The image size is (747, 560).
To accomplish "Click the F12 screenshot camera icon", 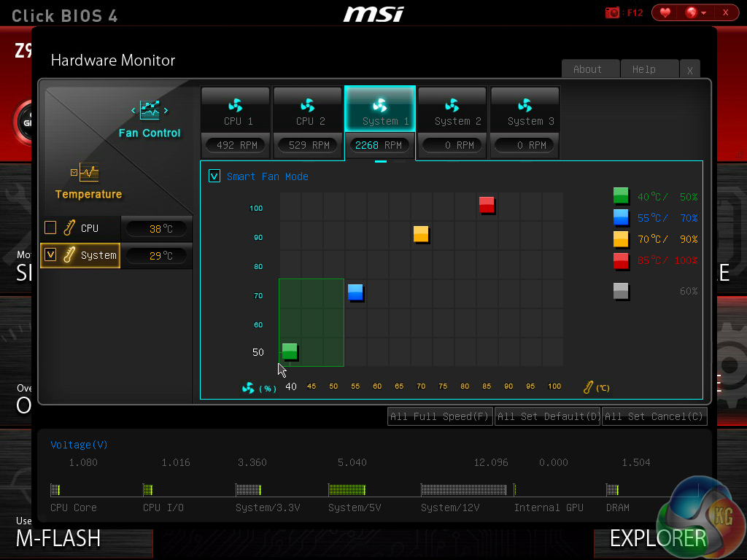I will tap(612, 13).
